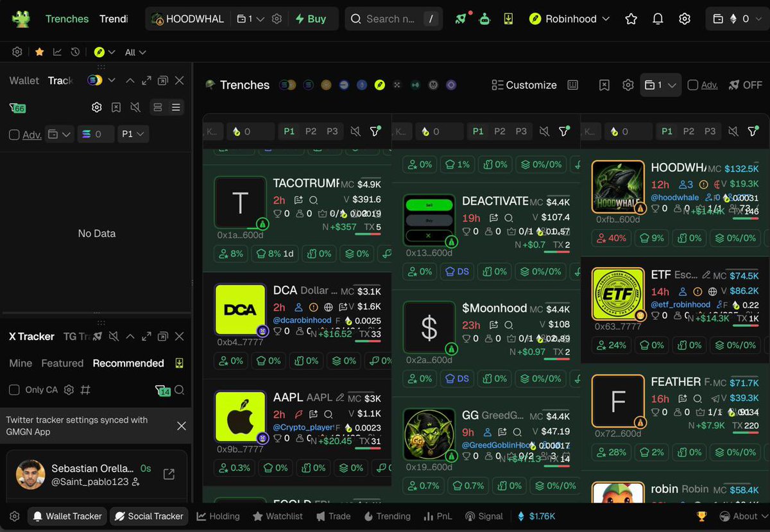Open the notifications bell
This screenshot has height=532, width=770.
click(x=658, y=19)
